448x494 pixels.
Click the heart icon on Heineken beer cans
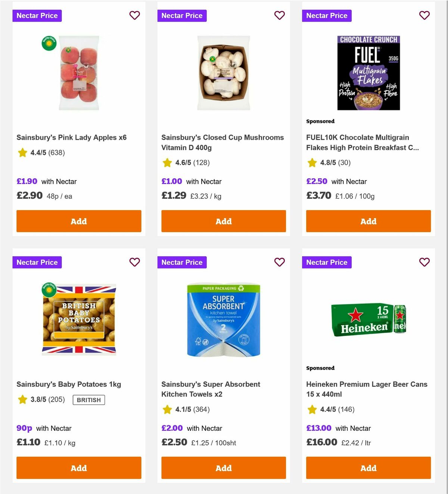[424, 262]
